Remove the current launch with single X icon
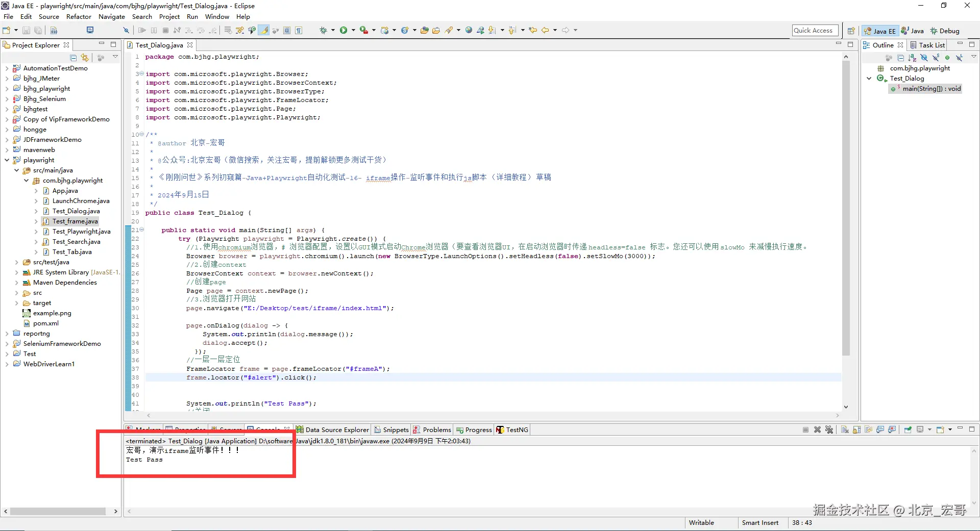Screen dimensions: 980x531 click(x=817, y=430)
